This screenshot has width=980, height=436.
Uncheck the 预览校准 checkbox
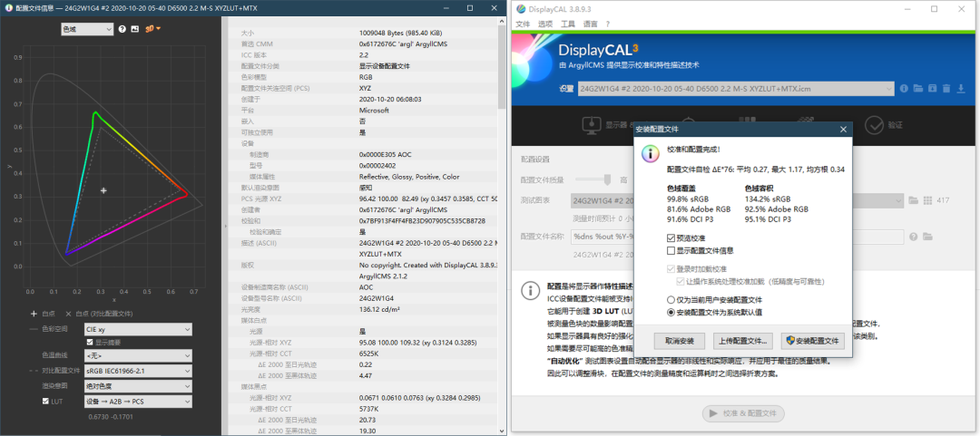coord(671,238)
